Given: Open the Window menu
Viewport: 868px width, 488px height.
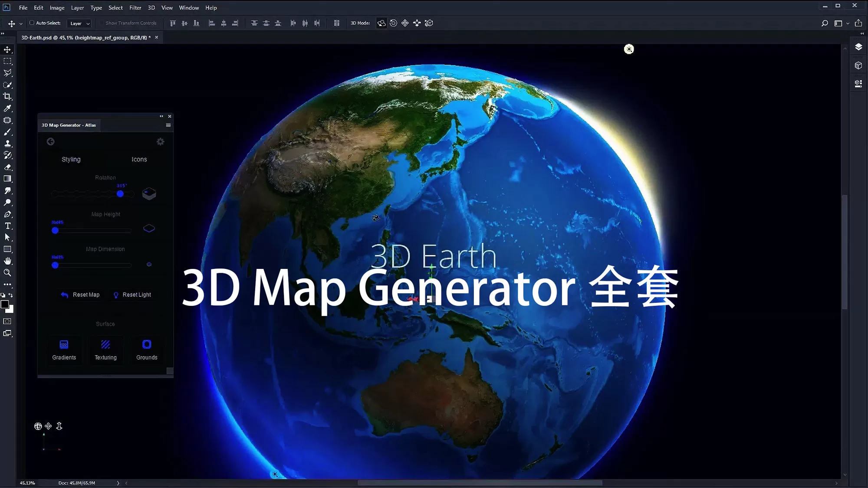Looking at the screenshot, I should 189,8.
